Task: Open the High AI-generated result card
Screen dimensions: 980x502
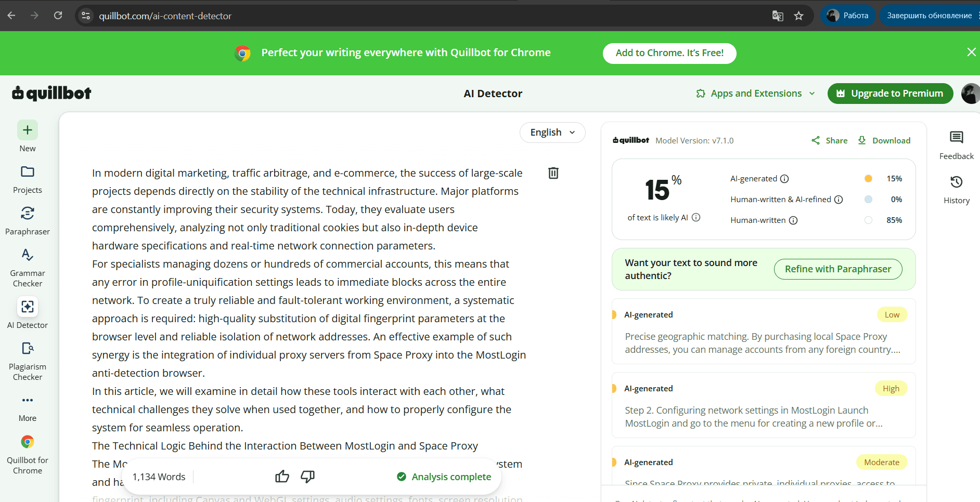Action: (x=764, y=405)
